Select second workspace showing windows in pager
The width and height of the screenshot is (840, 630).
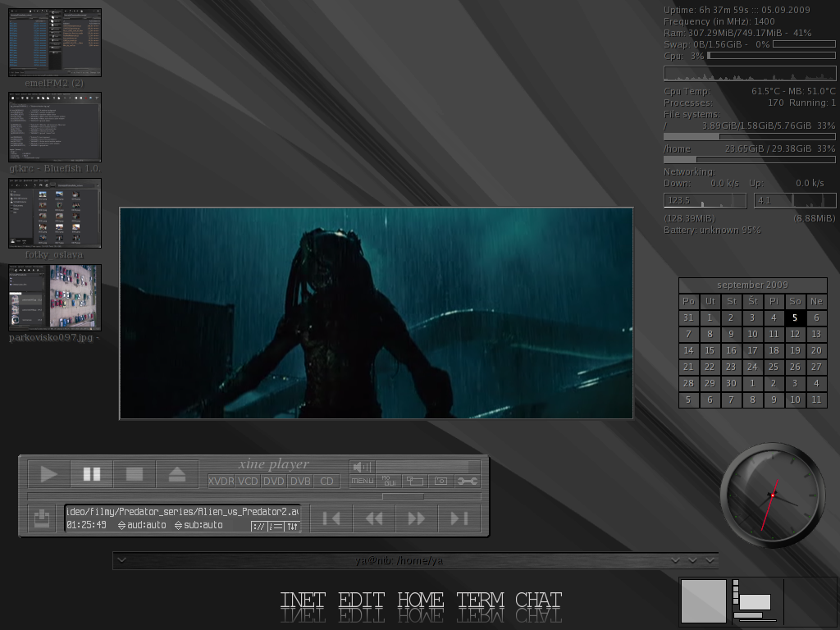pos(756,600)
